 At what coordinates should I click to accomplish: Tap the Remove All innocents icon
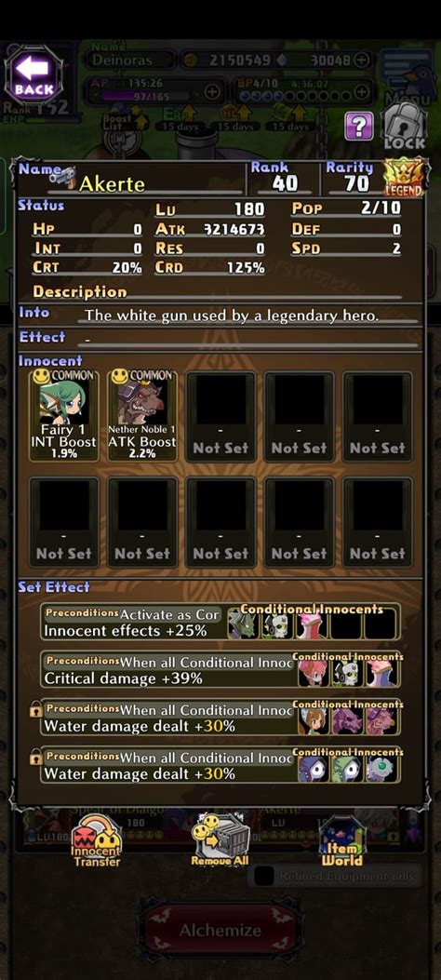(x=220, y=840)
